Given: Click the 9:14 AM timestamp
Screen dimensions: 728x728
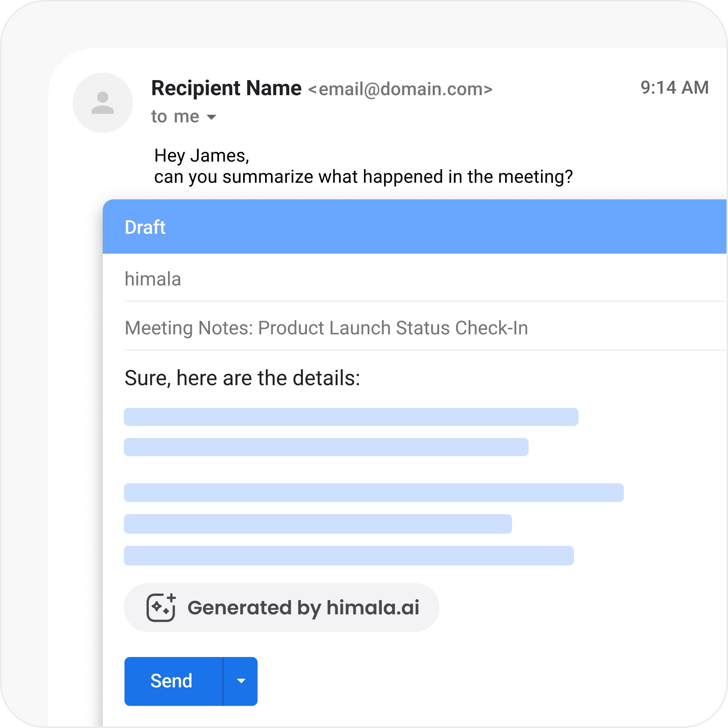Looking at the screenshot, I should (674, 88).
